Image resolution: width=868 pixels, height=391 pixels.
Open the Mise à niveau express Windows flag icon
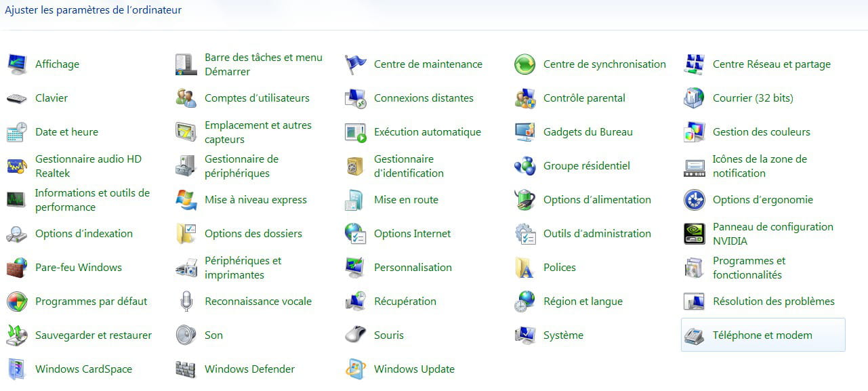pos(186,200)
